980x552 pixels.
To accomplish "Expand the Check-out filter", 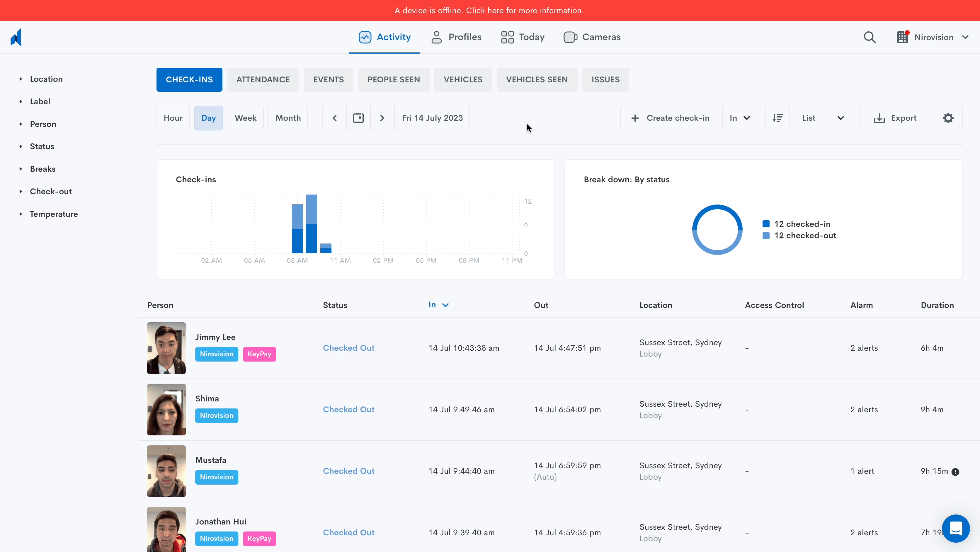I will coord(46,191).
